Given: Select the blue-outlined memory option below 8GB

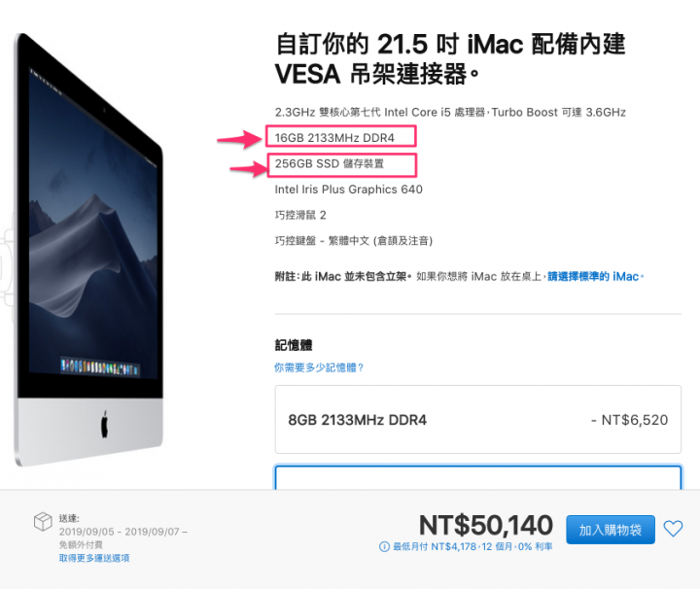Looking at the screenshot, I should click(x=478, y=477).
